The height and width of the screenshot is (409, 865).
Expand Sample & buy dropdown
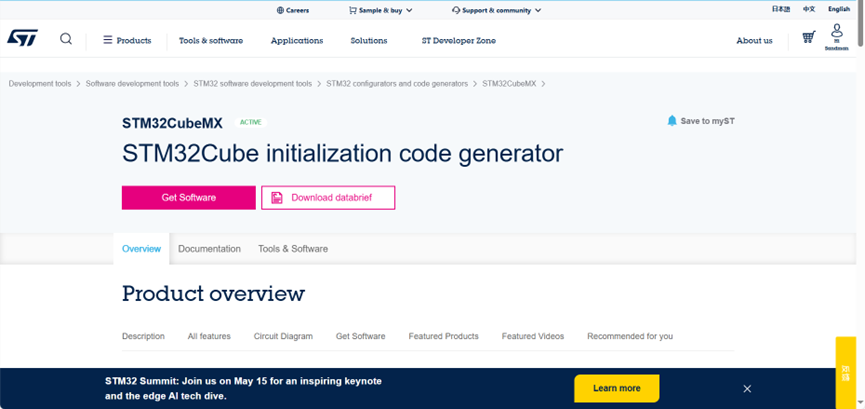tap(381, 10)
